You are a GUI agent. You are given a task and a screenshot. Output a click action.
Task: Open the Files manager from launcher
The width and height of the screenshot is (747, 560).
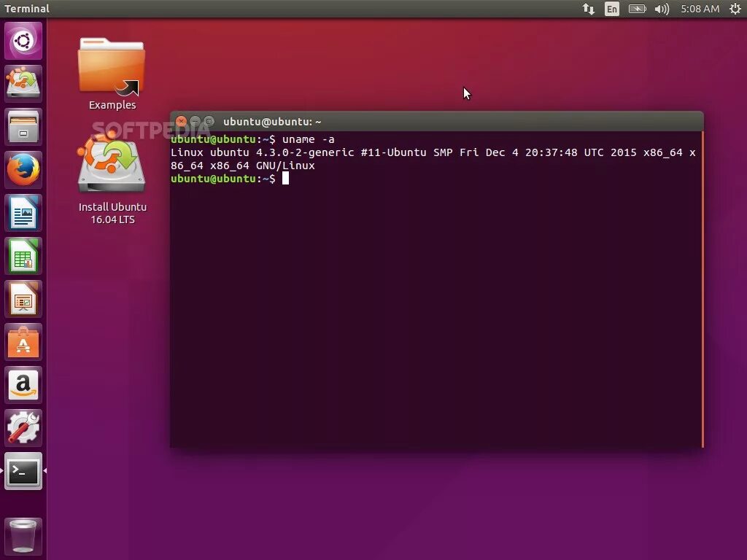(x=23, y=127)
